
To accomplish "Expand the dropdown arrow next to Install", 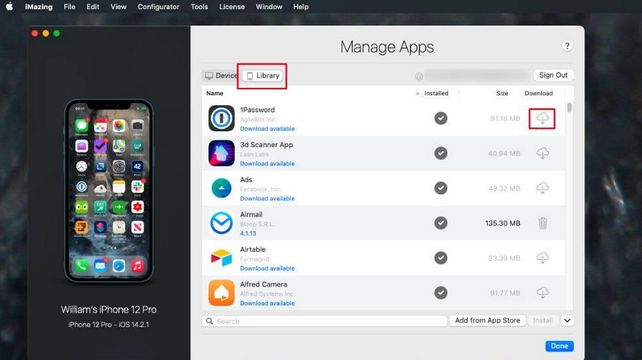I will coord(567,320).
